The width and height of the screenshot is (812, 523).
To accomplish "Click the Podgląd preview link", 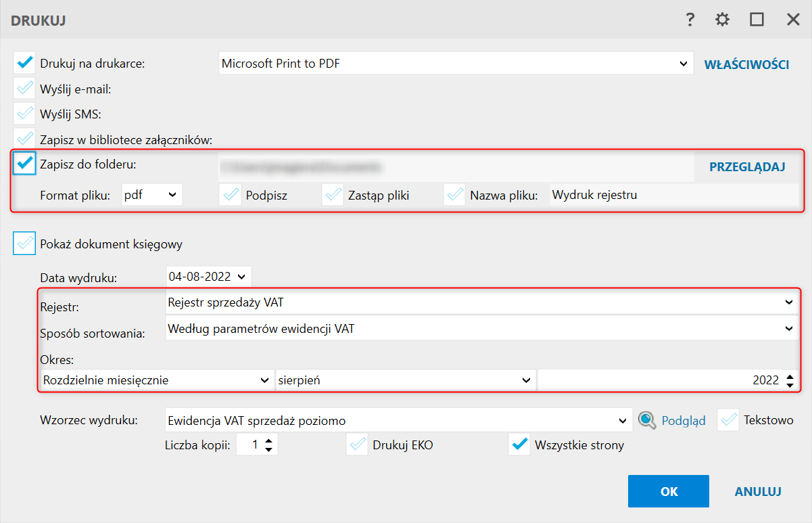I will click(x=683, y=421).
